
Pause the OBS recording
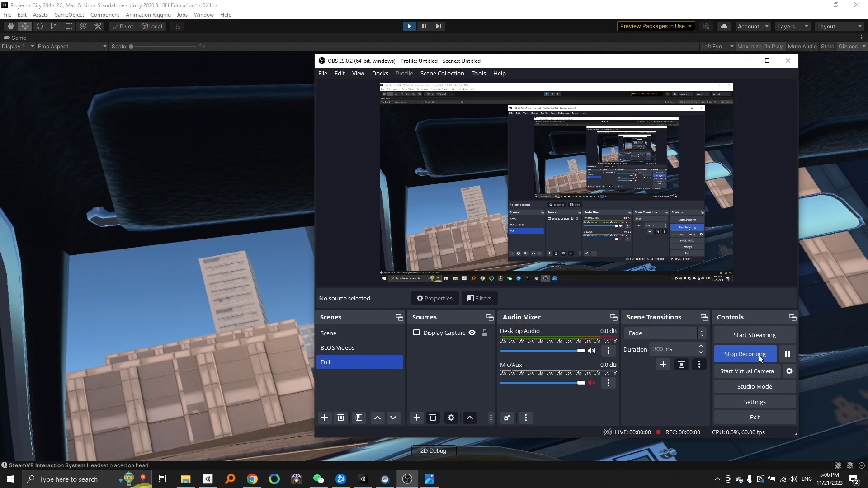787,354
